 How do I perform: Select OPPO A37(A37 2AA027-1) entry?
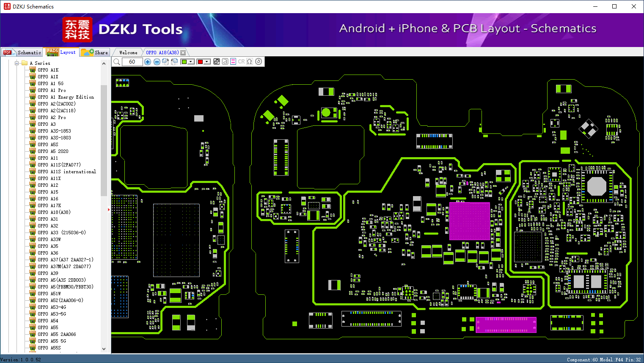(66, 260)
